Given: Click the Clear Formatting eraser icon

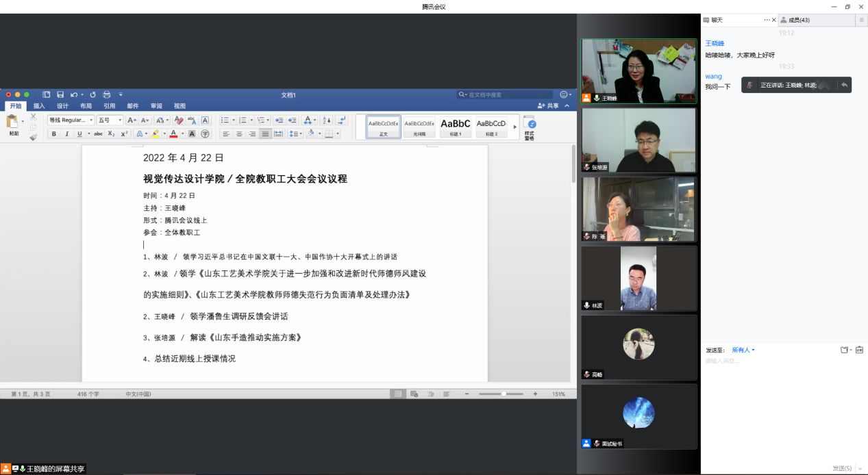Looking at the screenshot, I should (179, 120).
